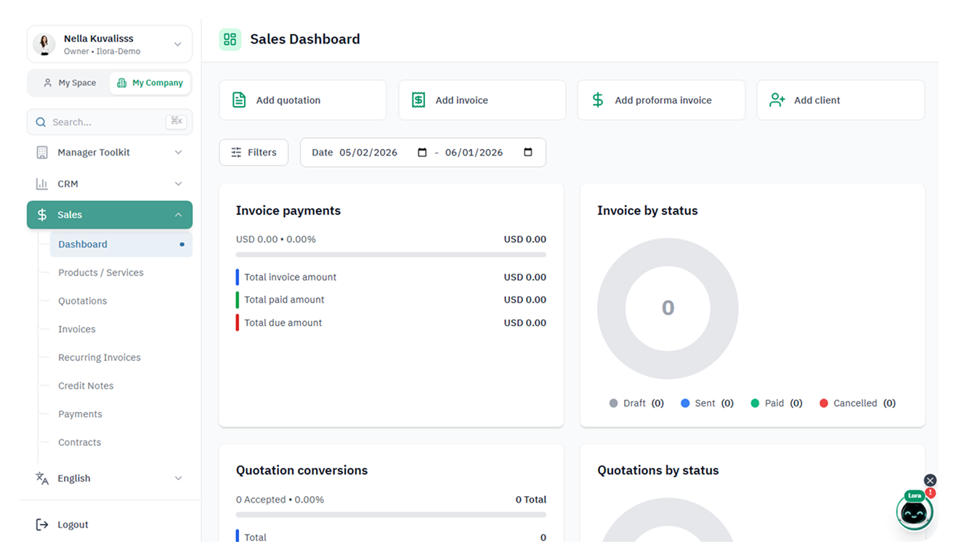This screenshot has height=560, width=959.
Task: Collapse the Sales menu chevron
Action: tap(179, 215)
